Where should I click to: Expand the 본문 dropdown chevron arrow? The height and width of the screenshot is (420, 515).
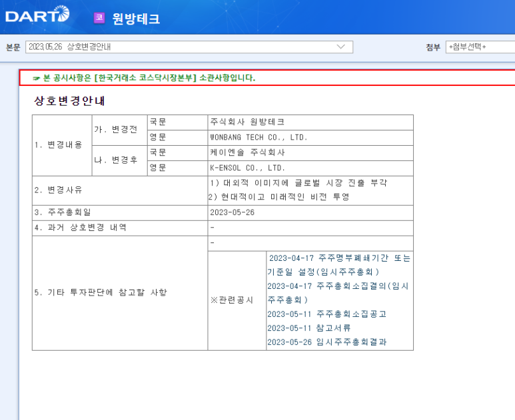341,47
